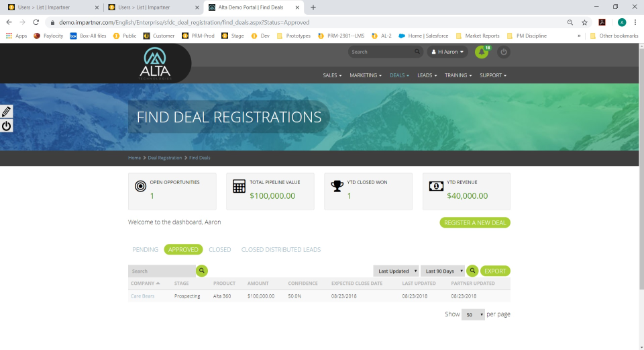This screenshot has height=350, width=644.
Task: Click the power icon on left edge
Action: tap(6, 126)
